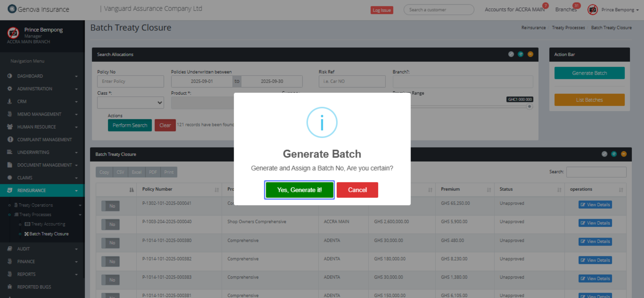
Task: Click the Dashboard icon in sidebar
Action: pyautogui.click(x=10, y=76)
